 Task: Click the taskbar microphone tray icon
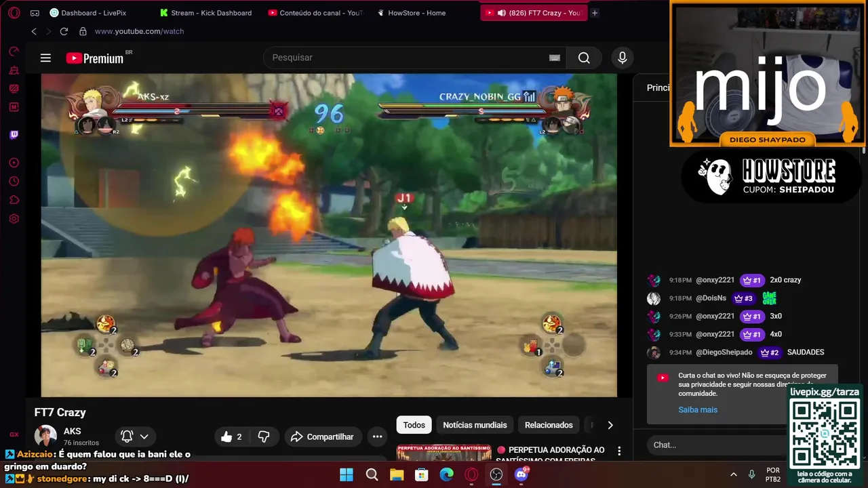click(751, 474)
